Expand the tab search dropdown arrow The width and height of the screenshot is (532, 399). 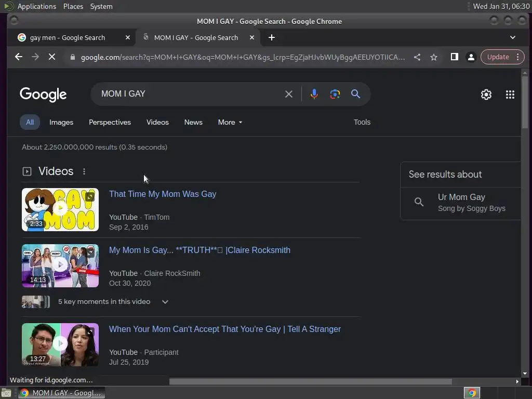coord(513,37)
